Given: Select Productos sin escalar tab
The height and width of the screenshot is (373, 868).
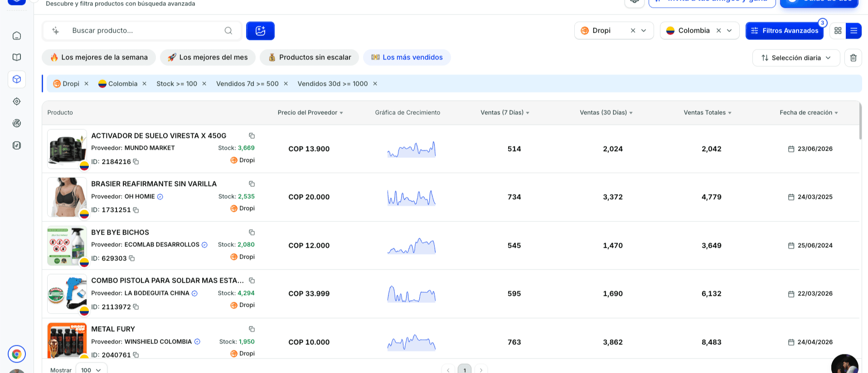Looking at the screenshot, I should point(309,57).
